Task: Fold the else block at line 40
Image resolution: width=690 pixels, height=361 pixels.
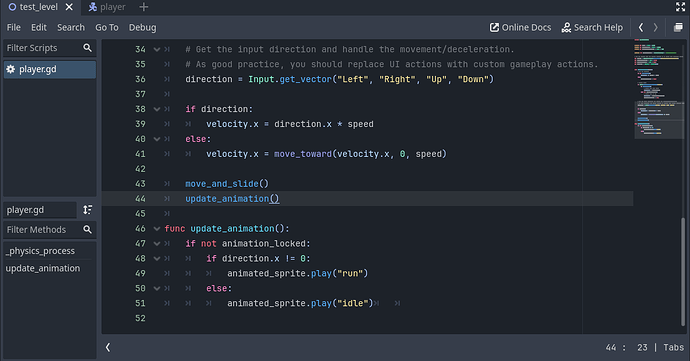Action: [x=157, y=139]
